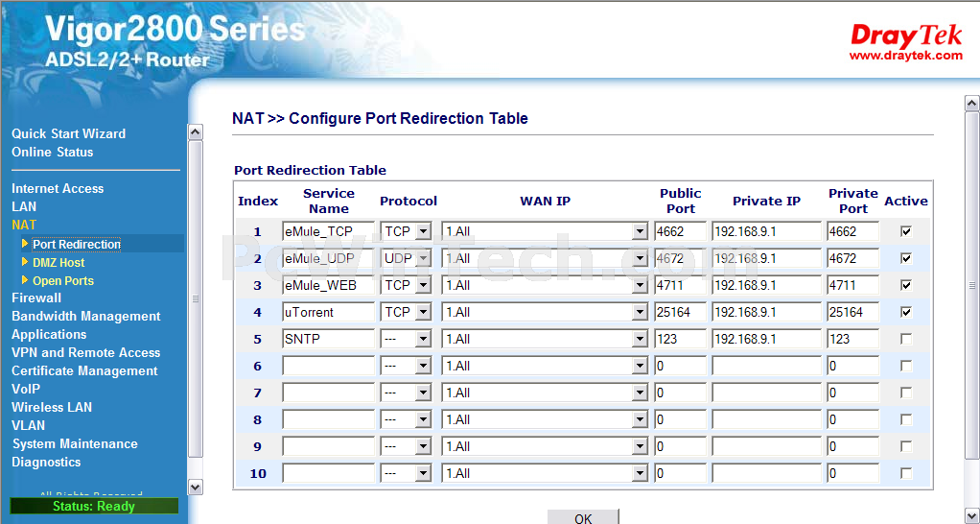Open Protocol dropdown for uTorrent row
980x524 pixels.
407,312
